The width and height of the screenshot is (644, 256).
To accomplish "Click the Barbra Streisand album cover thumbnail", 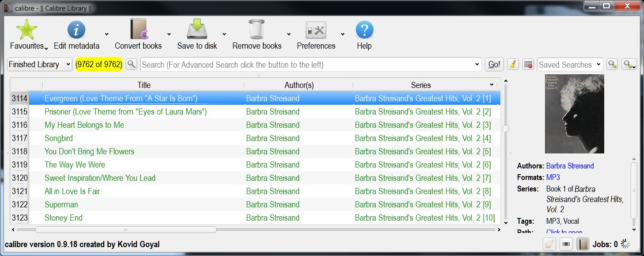I will point(575,114).
